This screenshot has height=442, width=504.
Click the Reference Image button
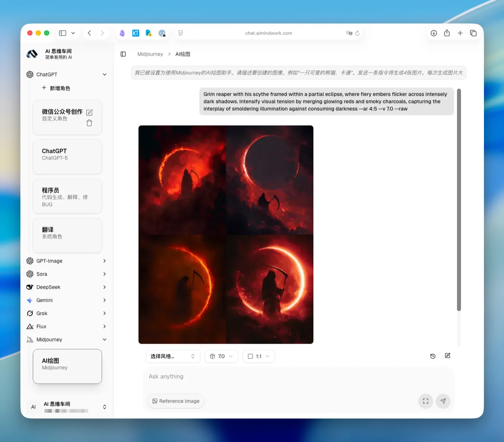click(176, 401)
